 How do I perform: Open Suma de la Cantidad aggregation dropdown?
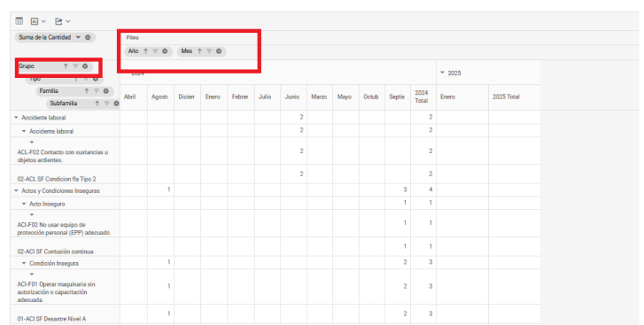(78, 37)
